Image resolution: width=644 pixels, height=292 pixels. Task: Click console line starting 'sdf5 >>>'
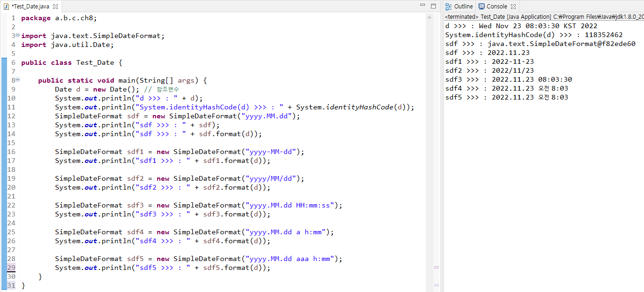click(x=507, y=97)
